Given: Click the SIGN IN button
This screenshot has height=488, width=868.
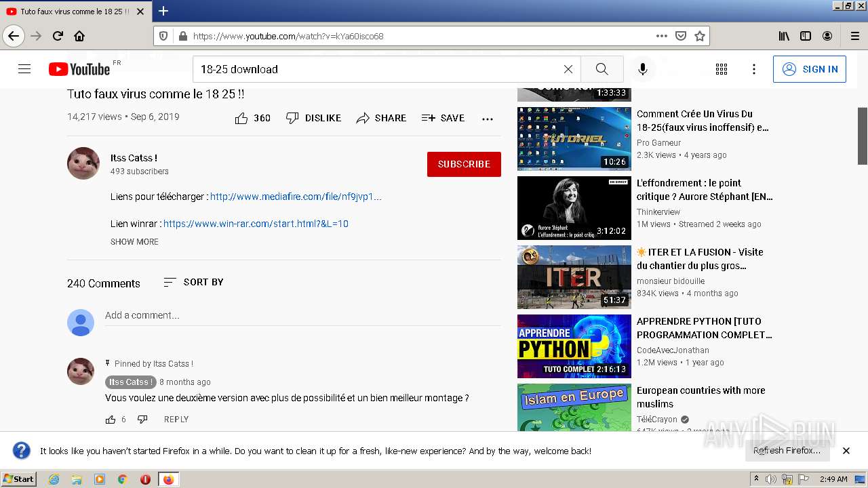Looking at the screenshot, I should click(x=810, y=69).
